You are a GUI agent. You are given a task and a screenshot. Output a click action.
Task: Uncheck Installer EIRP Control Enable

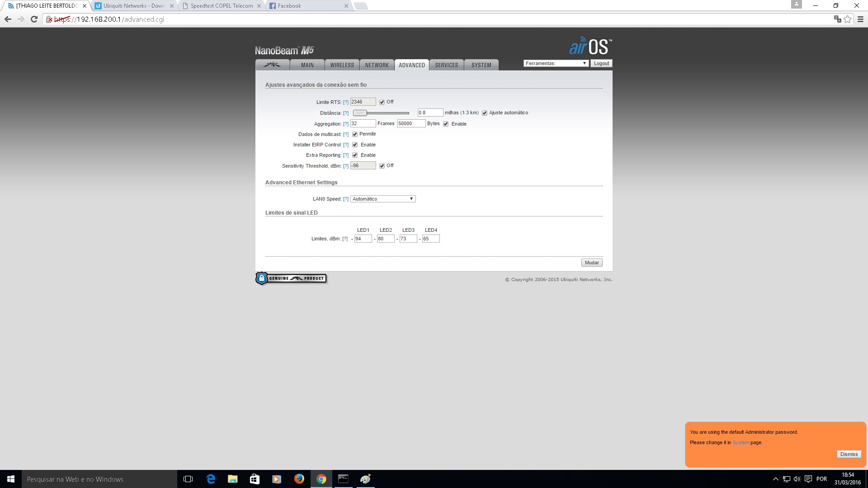[355, 145]
